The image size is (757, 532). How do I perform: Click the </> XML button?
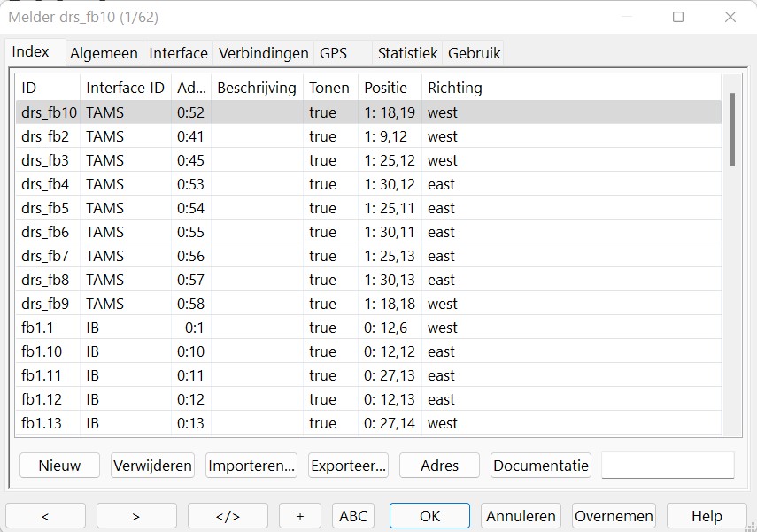[228, 516]
